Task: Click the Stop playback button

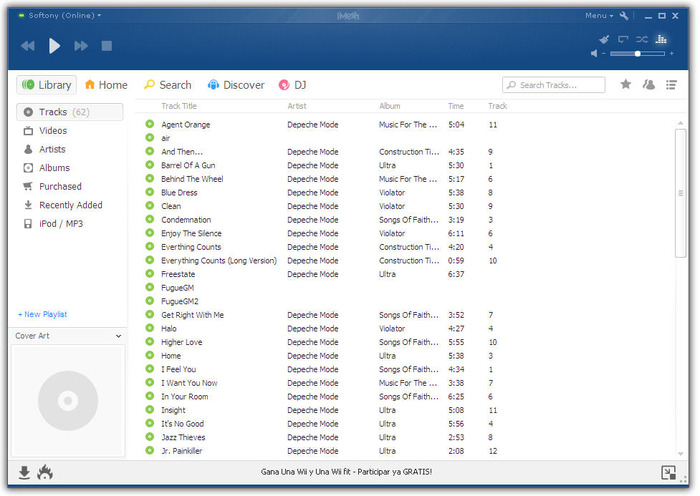Action: click(107, 46)
